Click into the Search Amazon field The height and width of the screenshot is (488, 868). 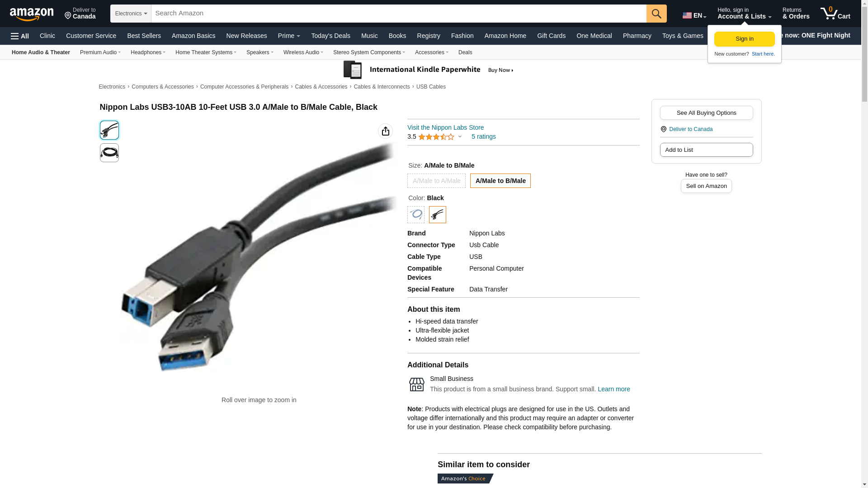[x=399, y=14]
